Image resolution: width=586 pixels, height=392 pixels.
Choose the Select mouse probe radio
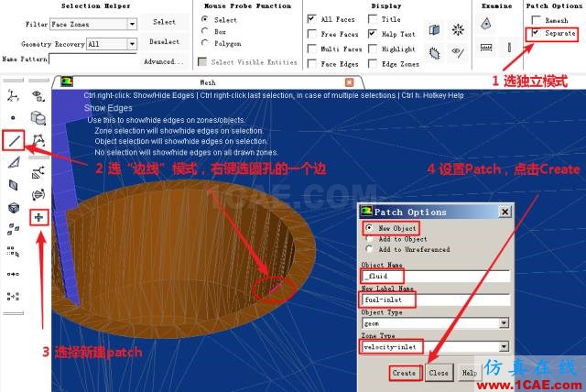pos(204,19)
